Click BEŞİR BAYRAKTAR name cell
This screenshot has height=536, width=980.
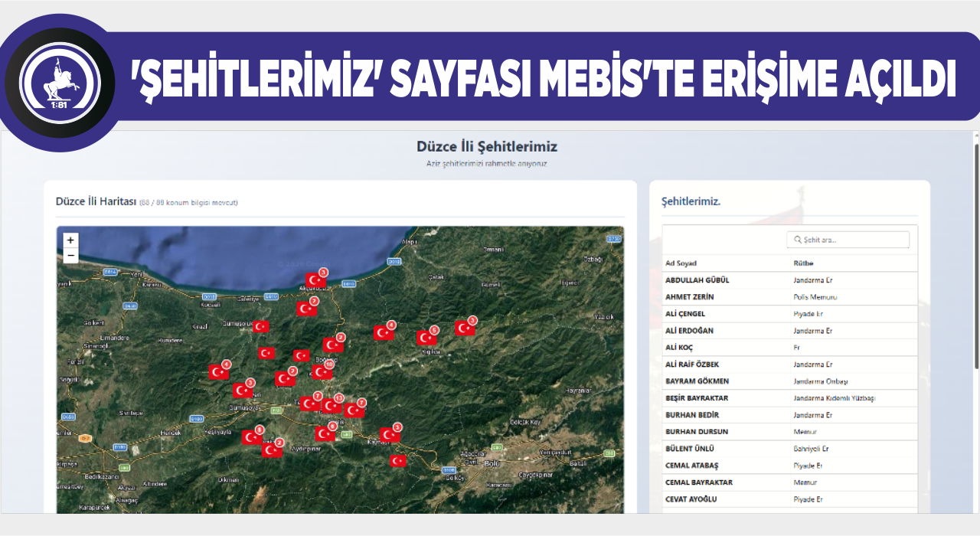(x=697, y=398)
